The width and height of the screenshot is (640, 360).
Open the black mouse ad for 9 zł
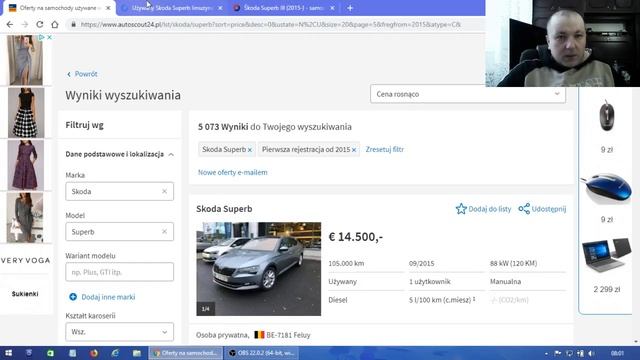(x=607, y=116)
